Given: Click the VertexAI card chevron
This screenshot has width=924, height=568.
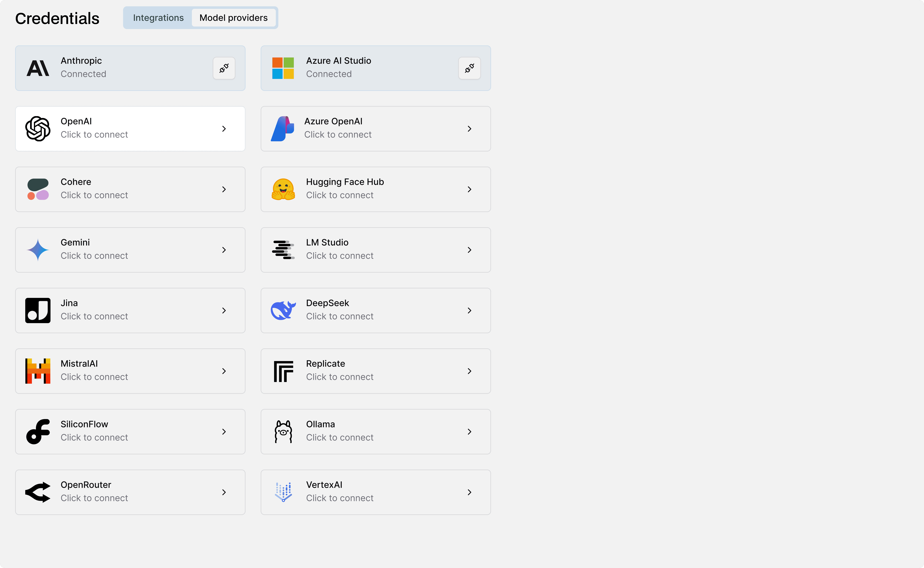Looking at the screenshot, I should click(470, 492).
